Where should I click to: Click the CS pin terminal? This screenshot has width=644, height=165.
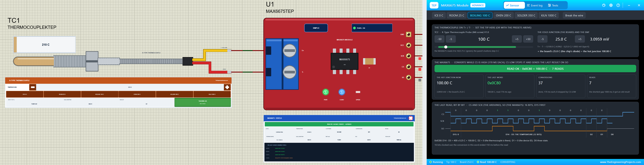[409, 67]
